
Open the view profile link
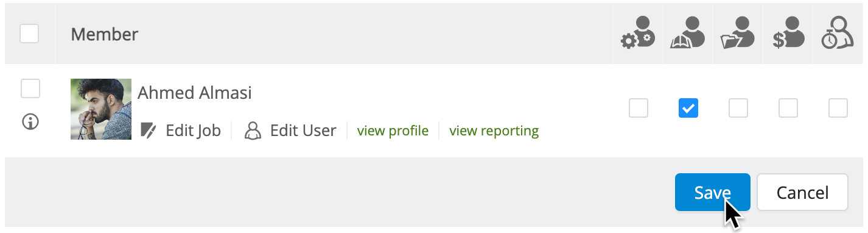pos(393,131)
